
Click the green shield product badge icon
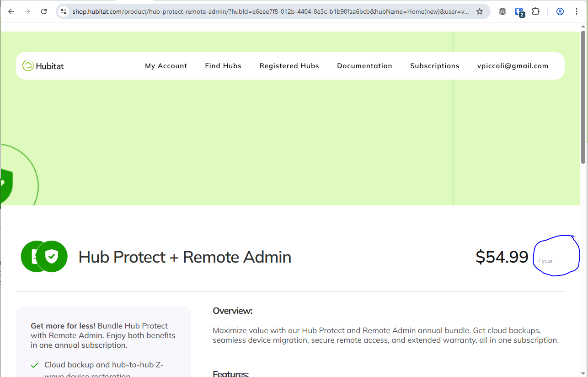pos(52,256)
